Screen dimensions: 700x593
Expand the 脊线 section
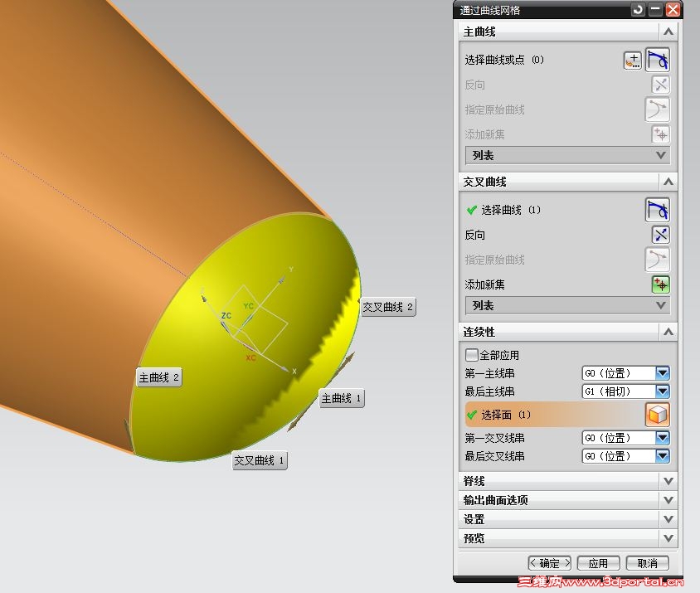(668, 481)
